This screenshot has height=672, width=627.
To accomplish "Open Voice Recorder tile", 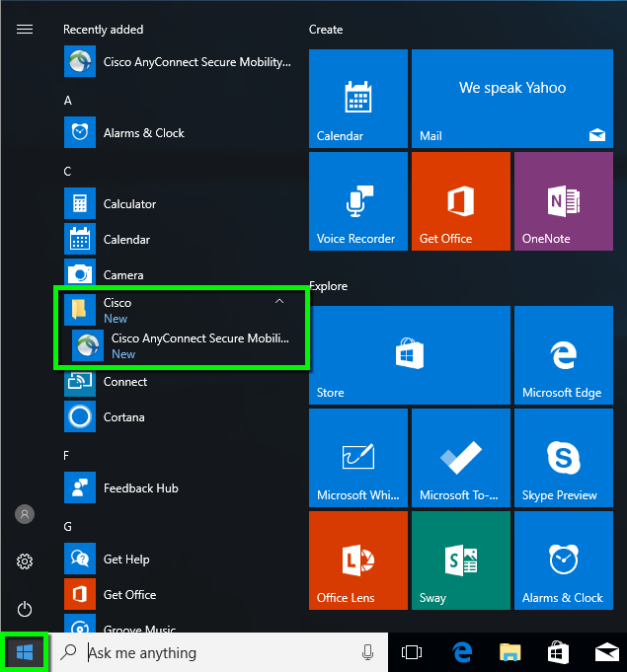I will [x=358, y=201].
